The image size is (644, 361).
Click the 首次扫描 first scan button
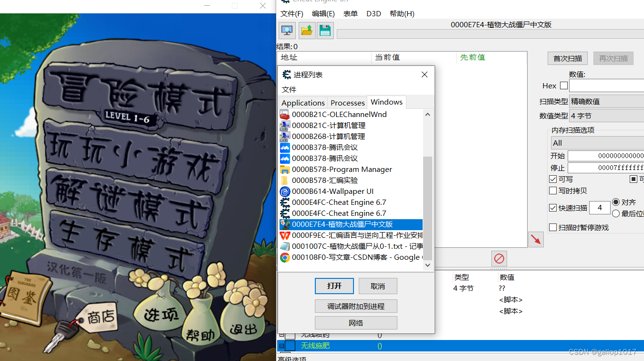click(568, 58)
